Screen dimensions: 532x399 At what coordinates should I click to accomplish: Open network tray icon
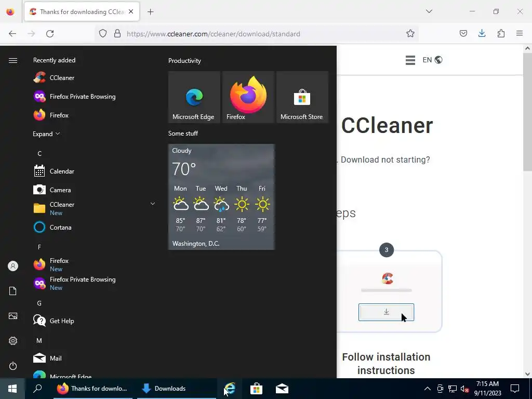pos(453,389)
